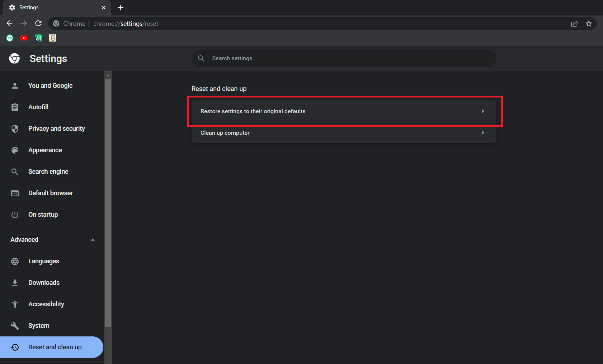Click the sidebar scroll up arrow
The height and width of the screenshot is (364, 603).
tap(108, 75)
